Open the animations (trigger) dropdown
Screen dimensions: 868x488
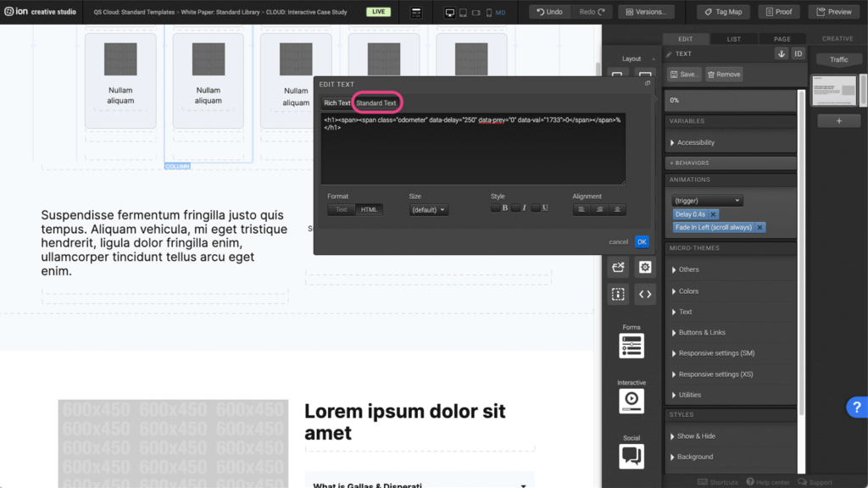click(x=706, y=201)
